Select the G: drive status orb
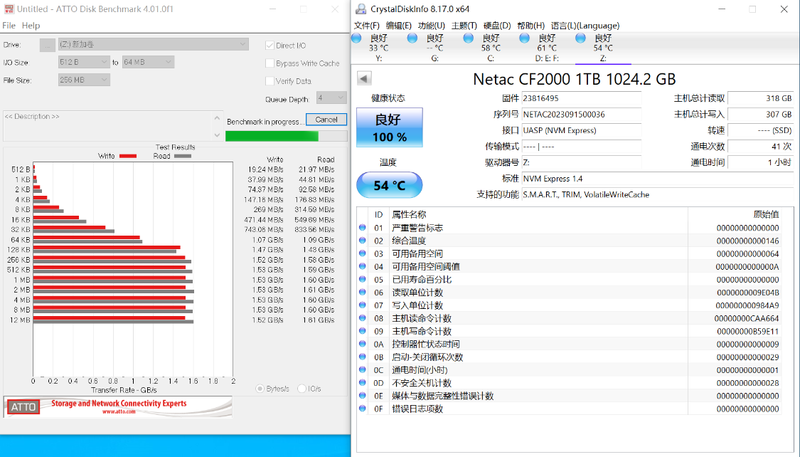Viewport: 800px width, 457px height. click(x=412, y=38)
